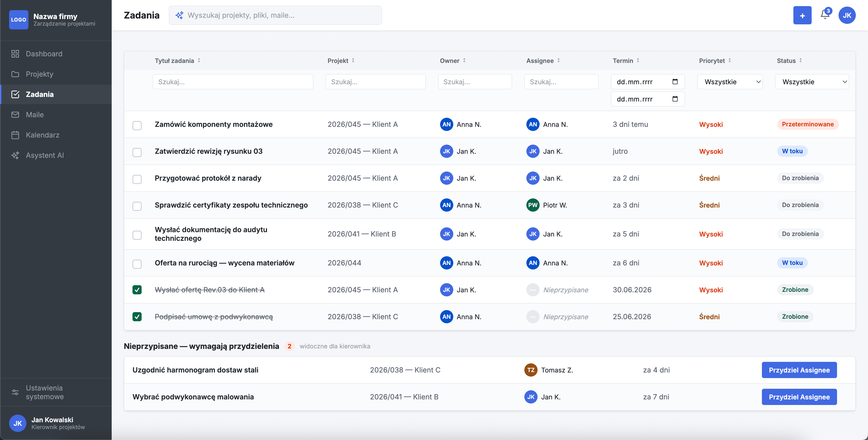Sort by Tytuł zadania column arrows

(x=199, y=60)
